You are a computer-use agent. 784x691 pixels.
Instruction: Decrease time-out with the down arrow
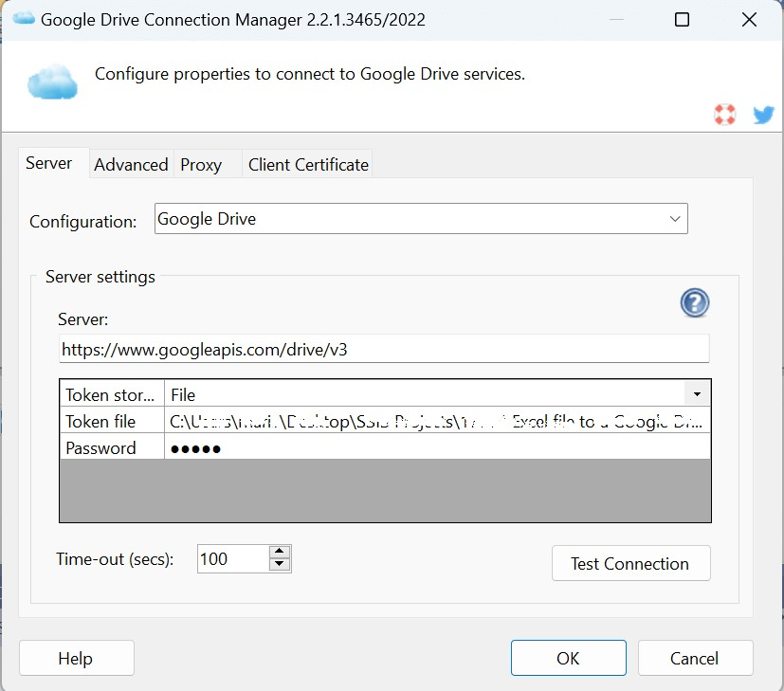[x=280, y=565]
